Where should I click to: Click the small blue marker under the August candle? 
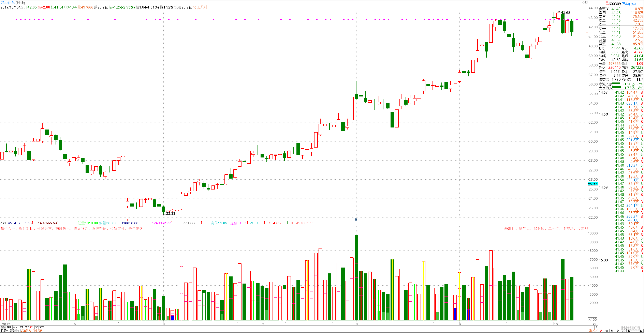pos(356,219)
